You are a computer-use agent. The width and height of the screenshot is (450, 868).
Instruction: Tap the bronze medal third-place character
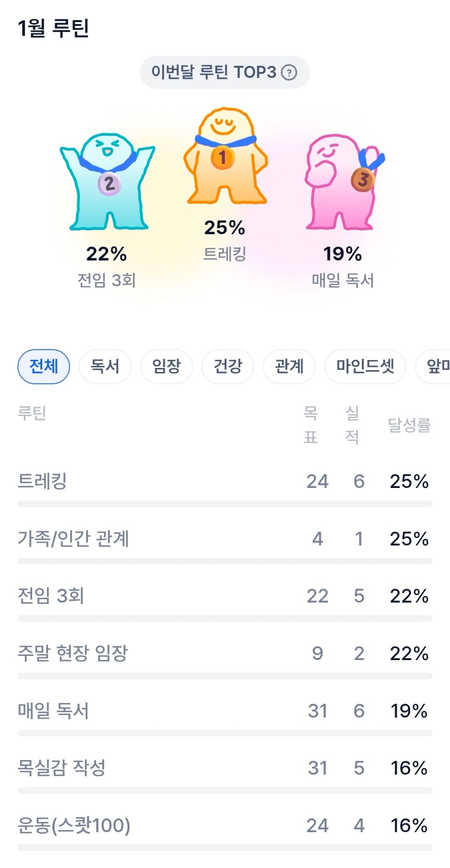[x=343, y=182]
